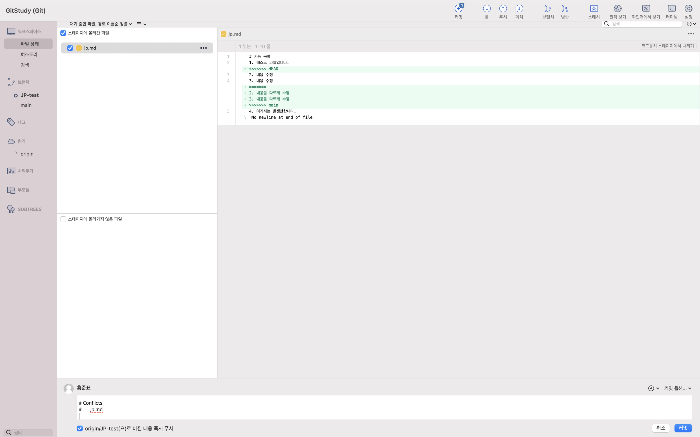Click the sidebar bottom filter field
The height and width of the screenshot is (437, 700).
29,433
